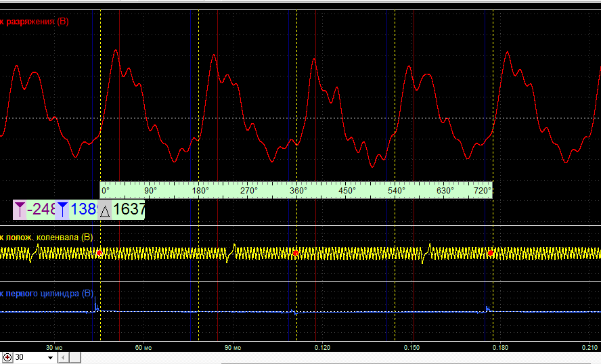The width and height of the screenshot is (601, 364).
Task: Select the blue first cylinder channel label
Action: point(47,294)
